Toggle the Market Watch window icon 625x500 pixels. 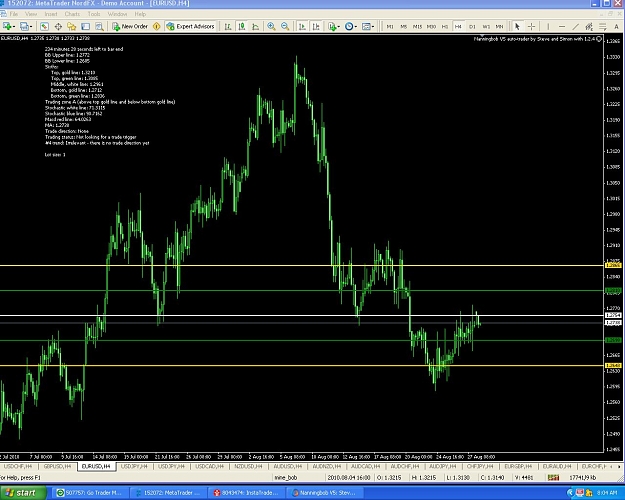coord(44,26)
